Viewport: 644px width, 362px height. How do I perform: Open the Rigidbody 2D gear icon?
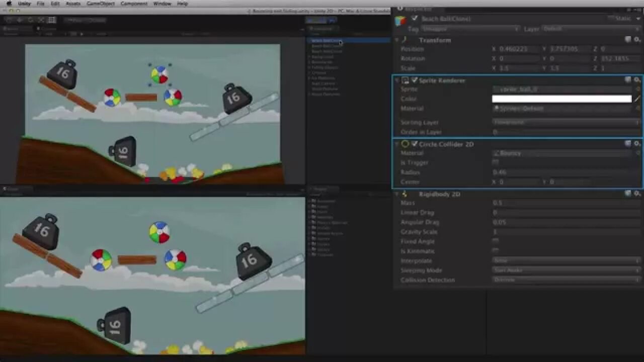coord(637,194)
